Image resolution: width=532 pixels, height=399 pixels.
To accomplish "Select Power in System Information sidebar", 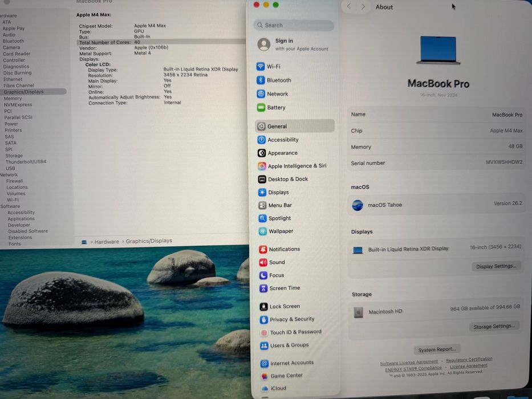I will pyautogui.click(x=11, y=124).
